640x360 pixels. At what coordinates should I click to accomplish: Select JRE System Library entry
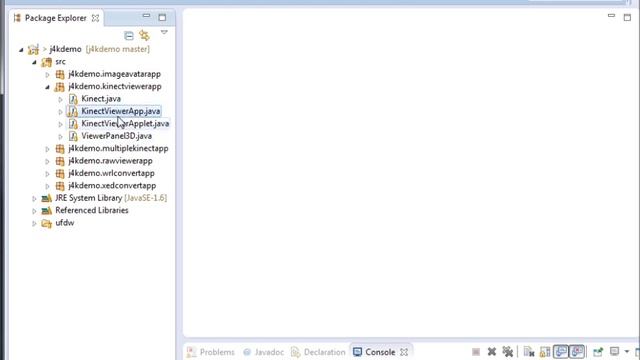(111, 198)
